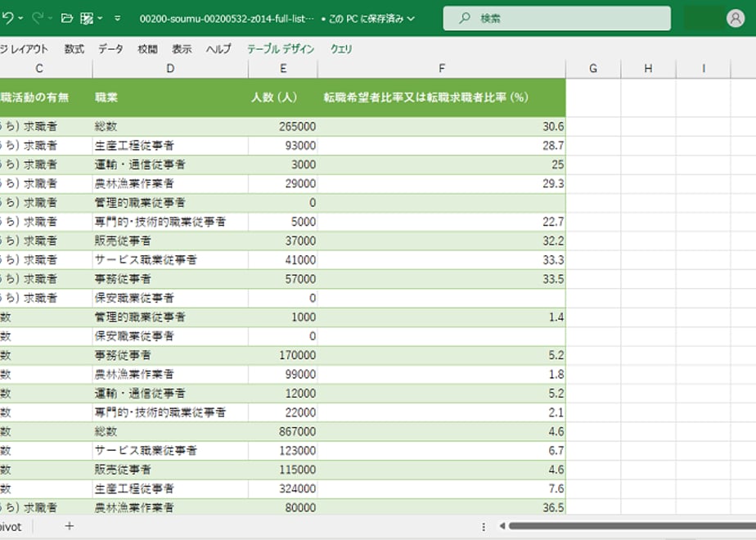Select the cell with value 30.6
Viewport: 756px width, 540px height.
click(442, 126)
